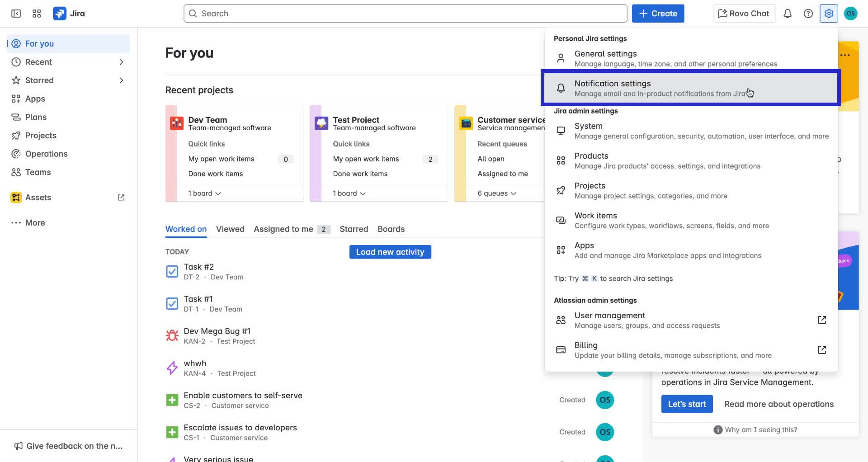Expand "1 board" under Dev Team
Screen dimensions: 868x462
(204, 193)
